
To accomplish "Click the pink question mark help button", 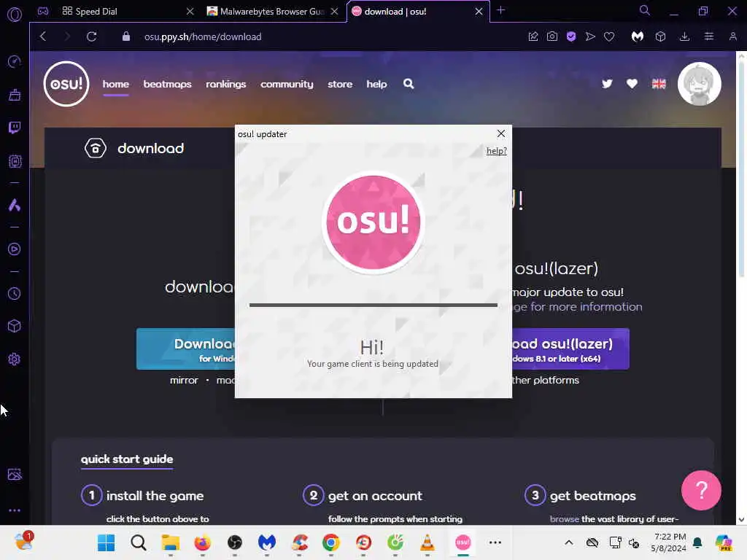I will 701,491.
